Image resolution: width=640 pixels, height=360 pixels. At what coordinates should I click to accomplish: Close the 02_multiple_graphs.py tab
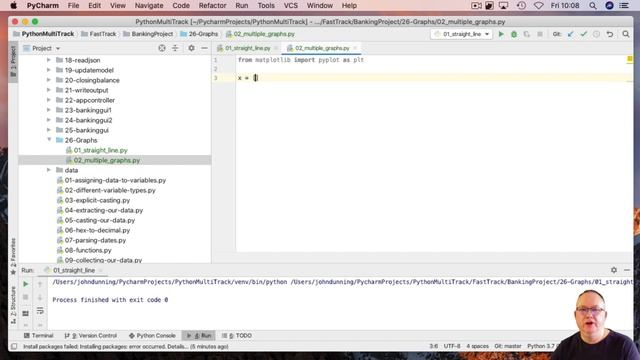[x=355, y=48]
